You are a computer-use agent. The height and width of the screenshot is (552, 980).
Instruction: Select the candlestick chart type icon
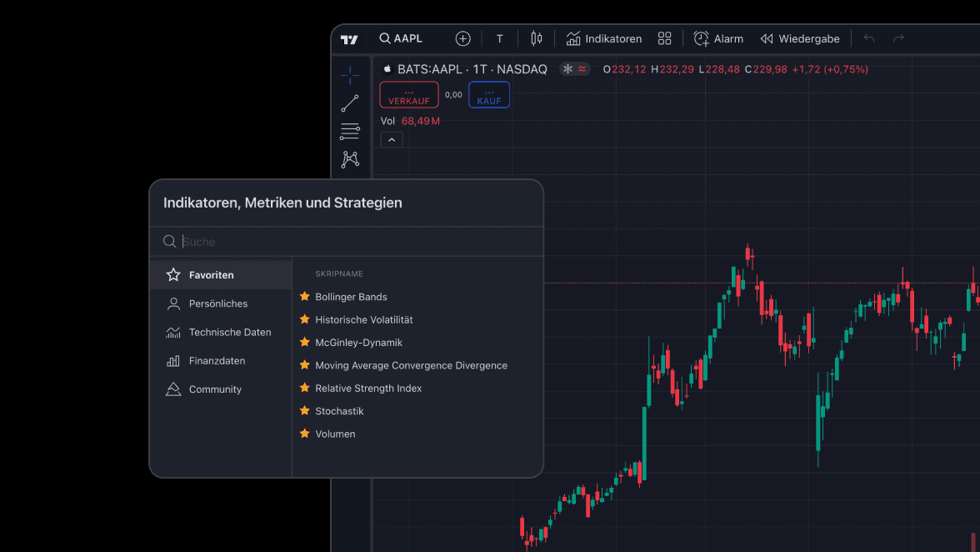pyautogui.click(x=536, y=38)
